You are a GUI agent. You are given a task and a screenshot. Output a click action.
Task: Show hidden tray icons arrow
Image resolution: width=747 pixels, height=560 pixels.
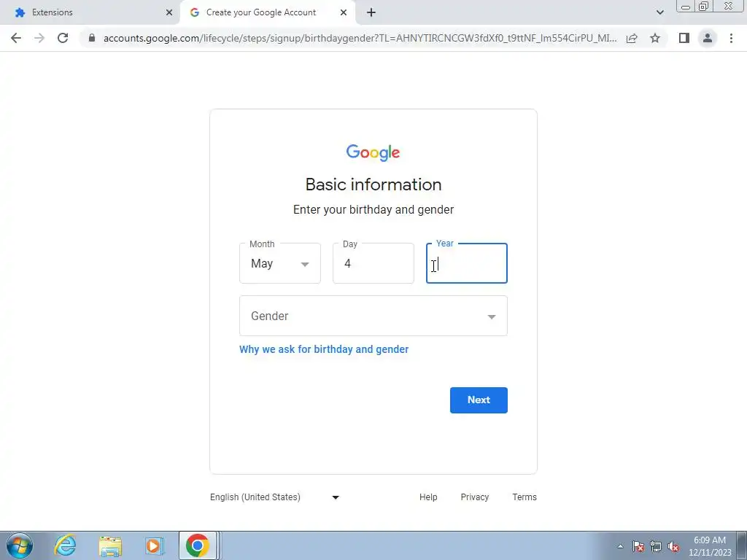(x=620, y=546)
